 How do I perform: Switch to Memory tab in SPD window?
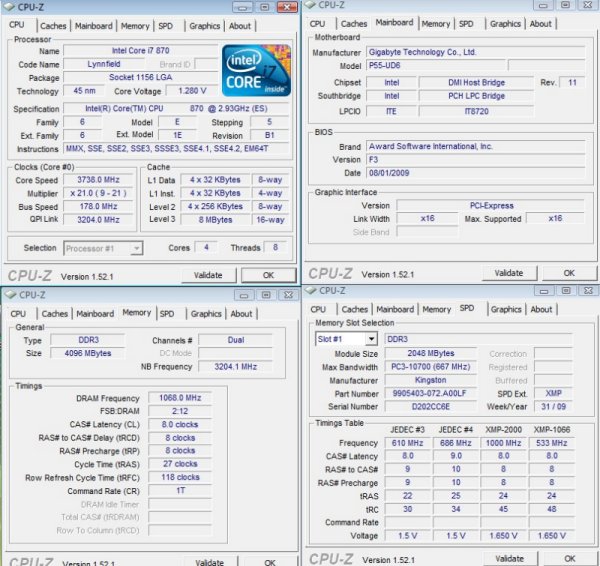437,309
